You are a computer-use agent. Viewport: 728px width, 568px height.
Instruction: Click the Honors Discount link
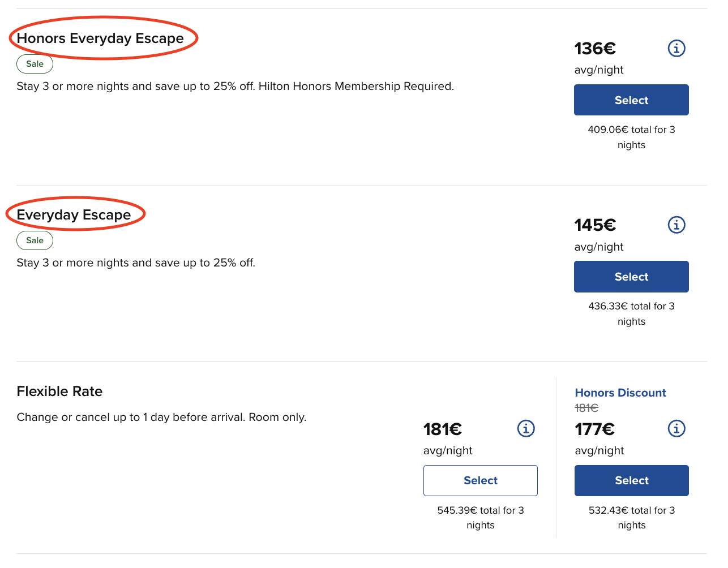[x=620, y=393]
